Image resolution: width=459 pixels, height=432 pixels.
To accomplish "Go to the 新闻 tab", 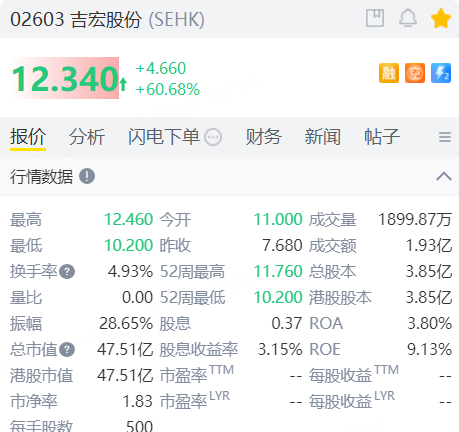I will click(322, 137).
